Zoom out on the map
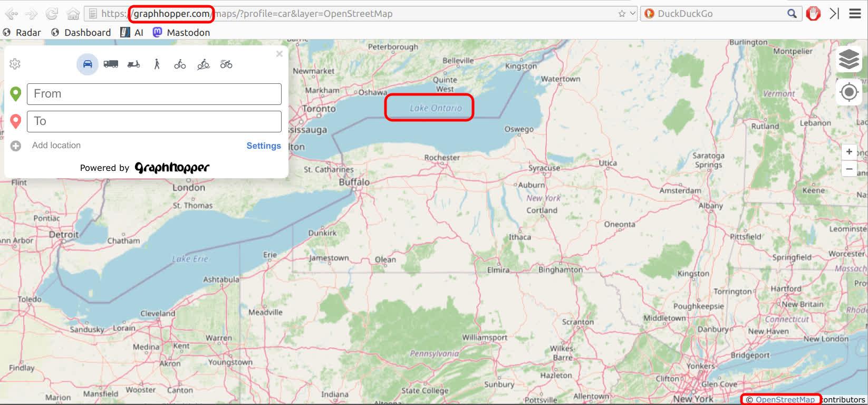 coord(849,169)
